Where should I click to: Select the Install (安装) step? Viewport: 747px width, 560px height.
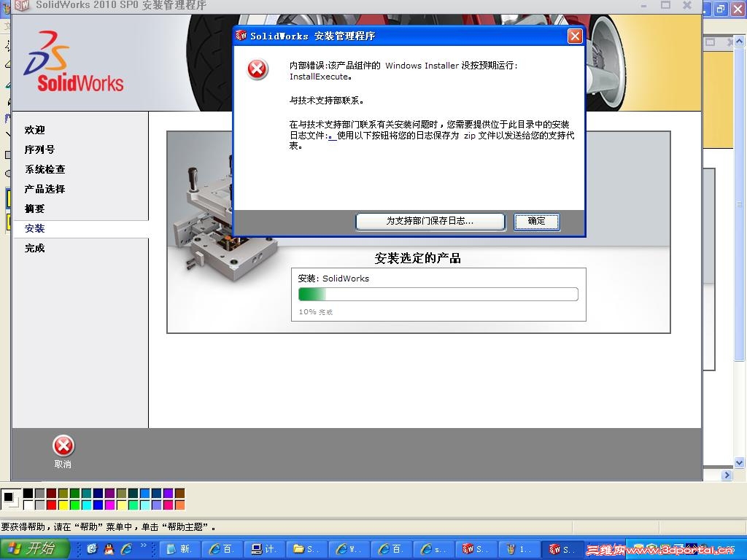pos(35,228)
